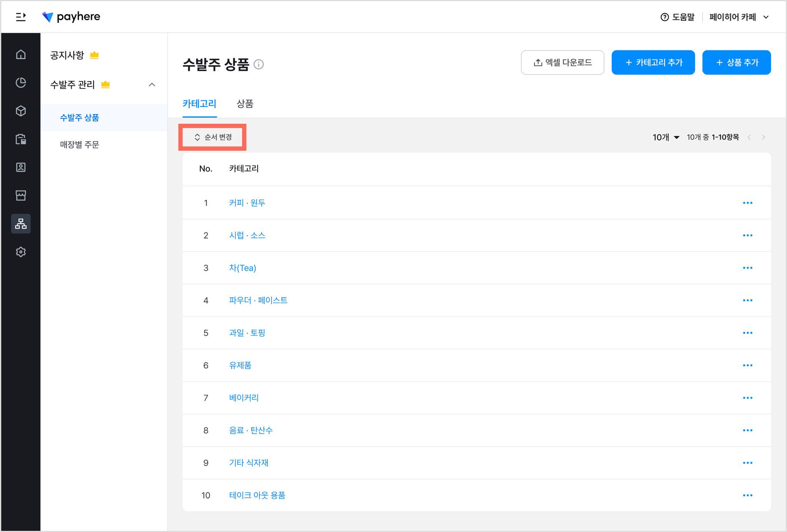Open the 기타 식자재 category link
The height and width of the screenshot is (532, 787).
click(x=249, y=462)
